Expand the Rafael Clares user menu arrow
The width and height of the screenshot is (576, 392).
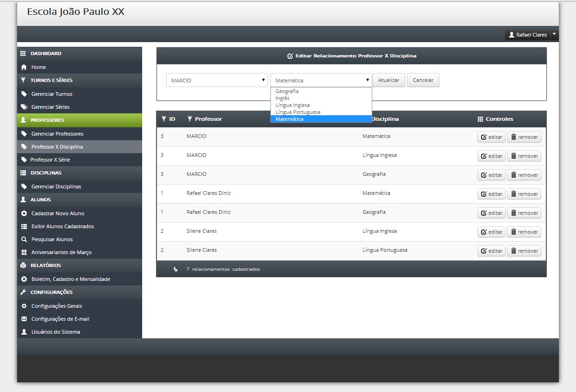tap(554, 35)
